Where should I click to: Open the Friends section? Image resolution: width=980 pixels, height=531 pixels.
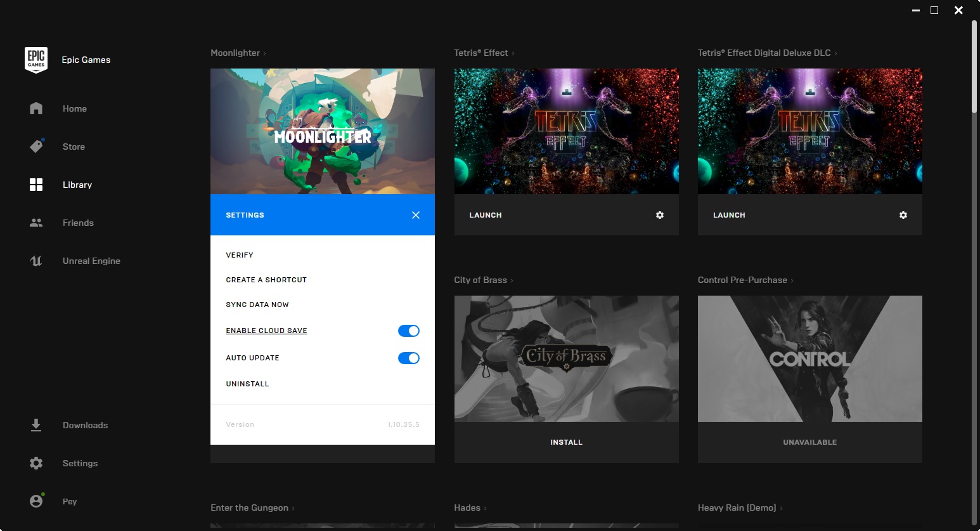[78, 223]
